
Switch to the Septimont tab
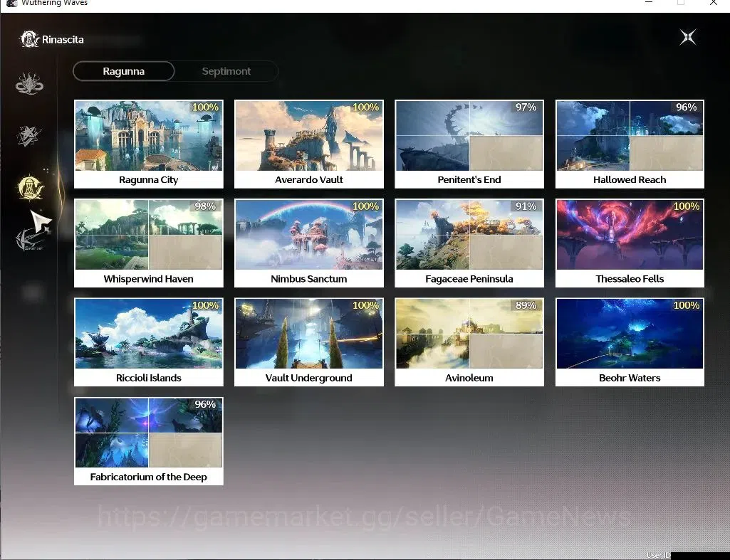[226, 71]
